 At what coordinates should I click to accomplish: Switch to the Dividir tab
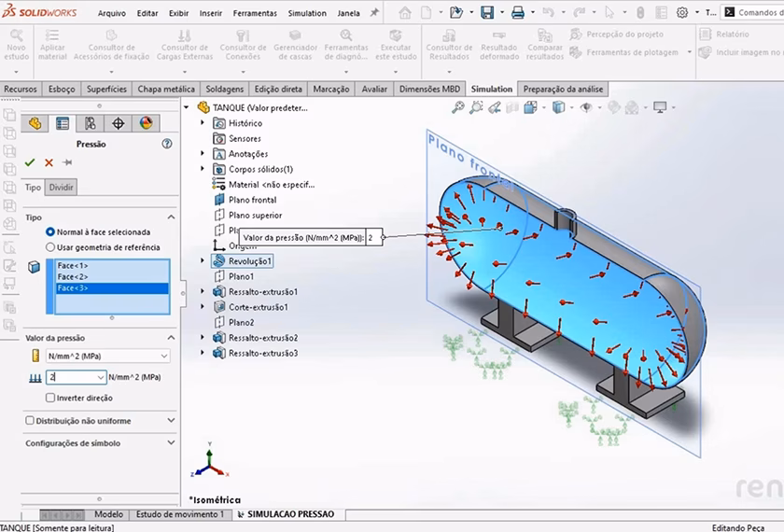(62, 188)
